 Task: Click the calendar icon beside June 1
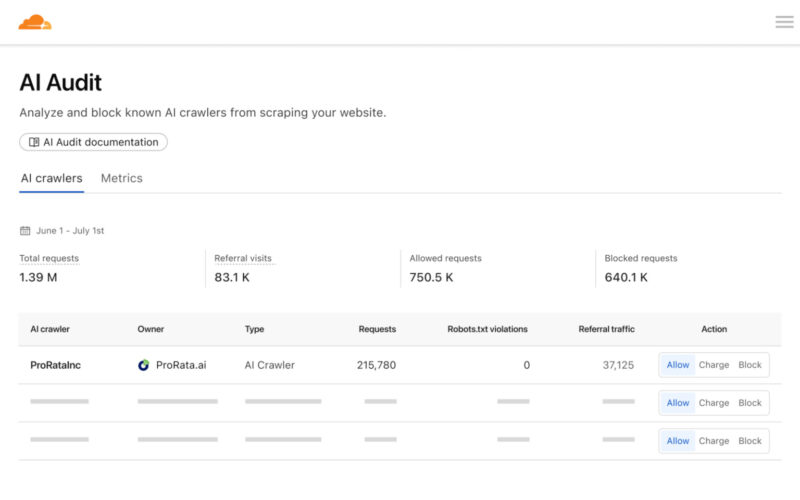pos(25,231)
